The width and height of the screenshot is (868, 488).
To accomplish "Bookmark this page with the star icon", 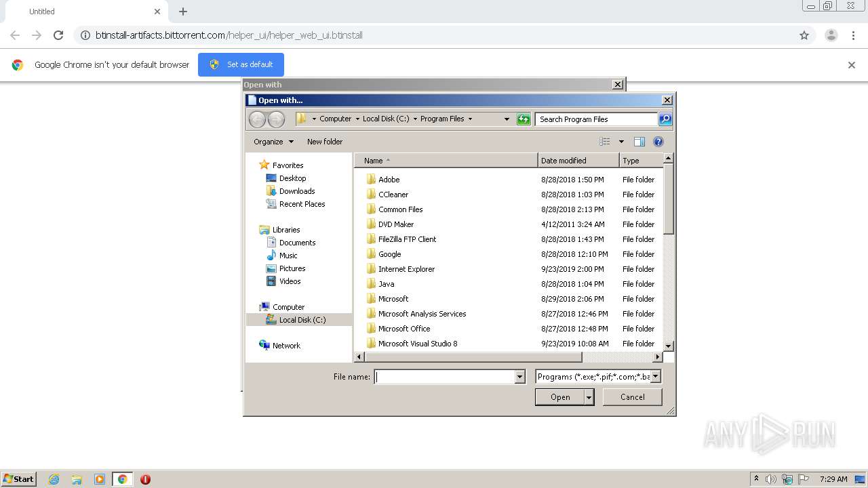I will (x=804, y=35).
